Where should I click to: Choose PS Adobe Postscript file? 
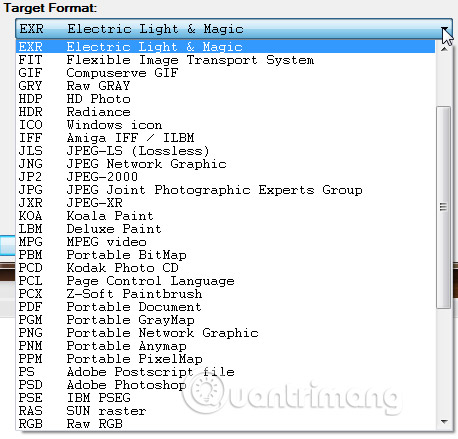[226, 372]
